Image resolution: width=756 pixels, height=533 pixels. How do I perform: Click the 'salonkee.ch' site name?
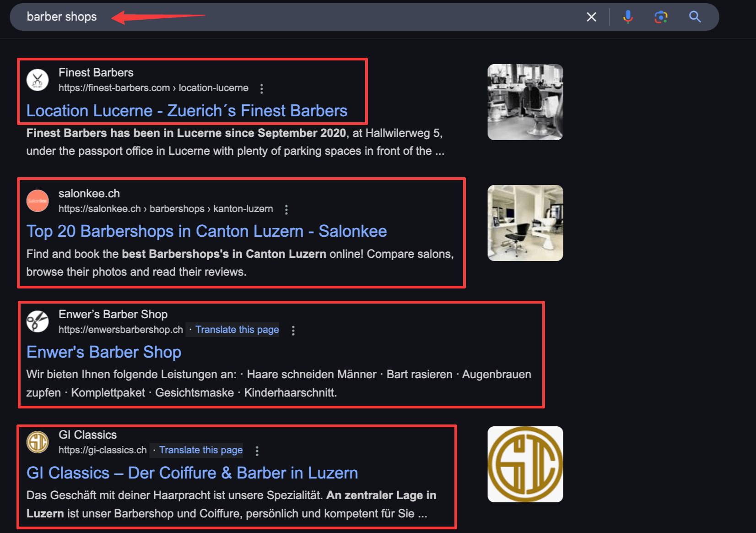pyautogui.click(x=89, y=194)
